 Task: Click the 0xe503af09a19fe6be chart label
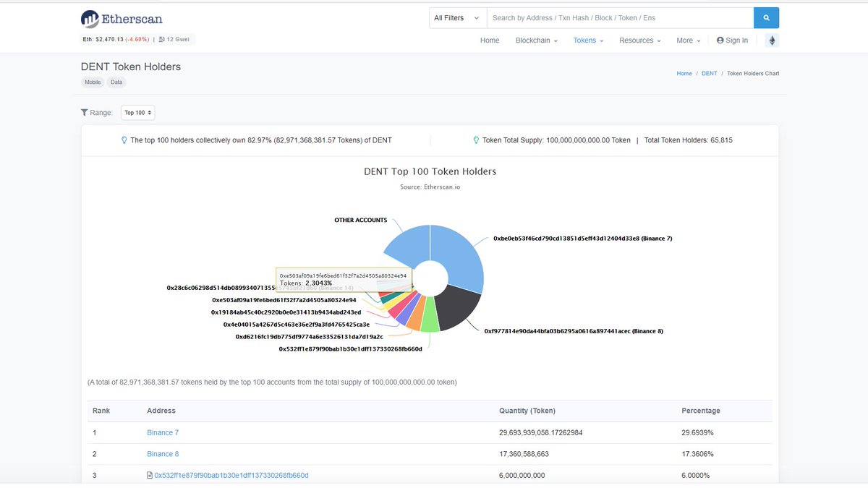[x=284, y=300]
